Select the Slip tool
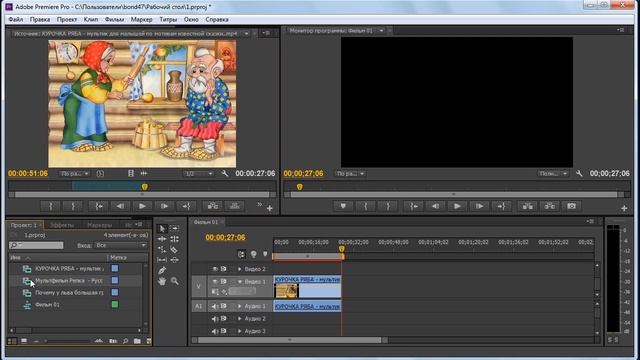The width and height of the screenshot is (640, 360). point(162,260)
